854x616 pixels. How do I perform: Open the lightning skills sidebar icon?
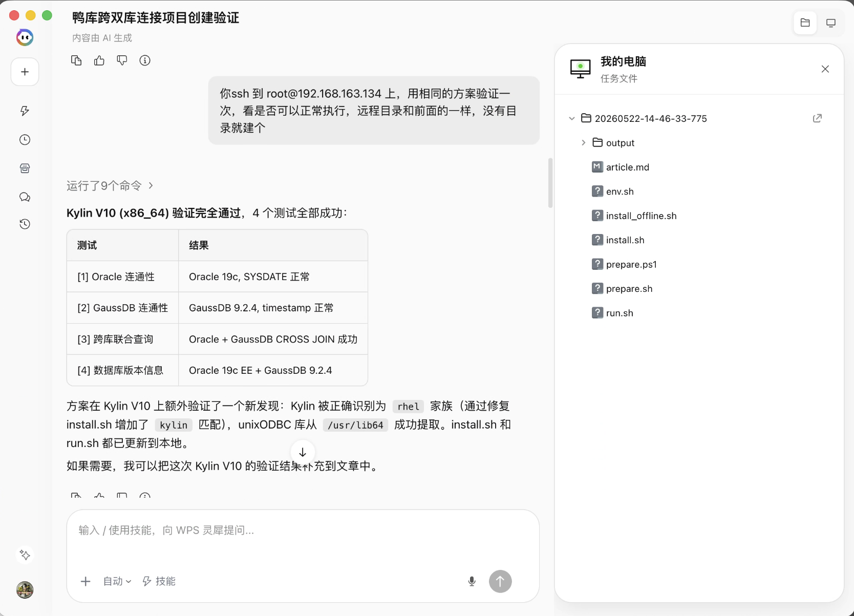[x=25, y=111]
